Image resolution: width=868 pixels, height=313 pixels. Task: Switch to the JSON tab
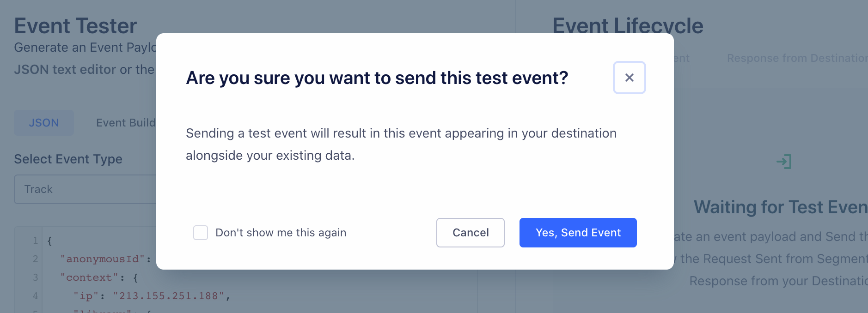pyautogui.click(x=44, y=123)
